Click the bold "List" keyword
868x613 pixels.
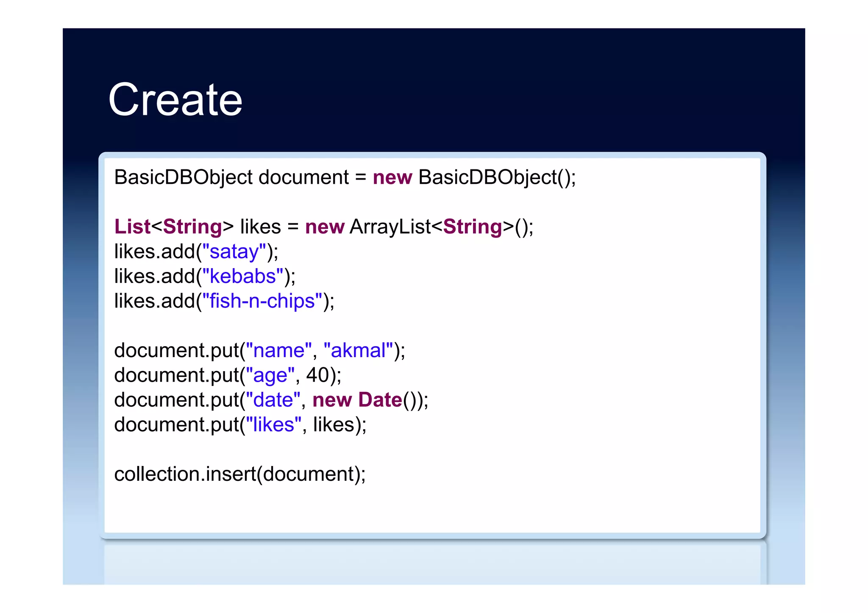(x=132, y=227)
